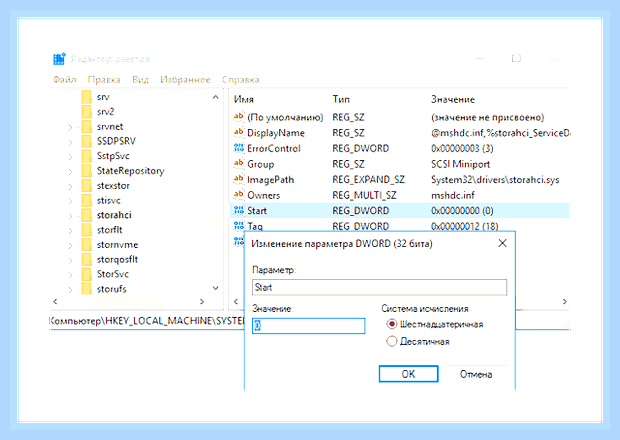The width and height of the screenshot is (620, 440).
Task: Click the Owners multi-string value icon
Action: point(238,195)
